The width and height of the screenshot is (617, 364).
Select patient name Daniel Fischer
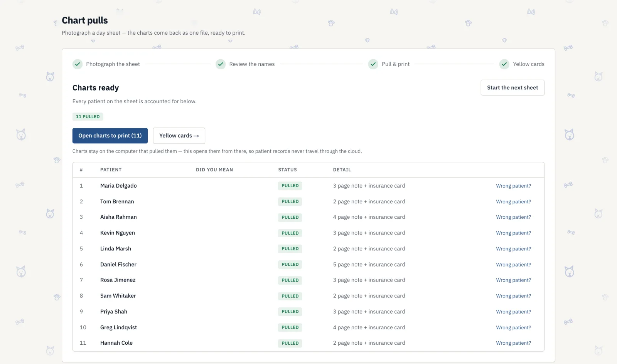coord(118,264)
